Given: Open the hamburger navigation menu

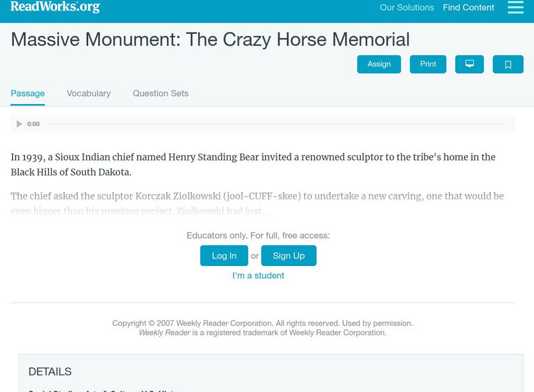Looking at the screenshot, I should coord(515,8).
